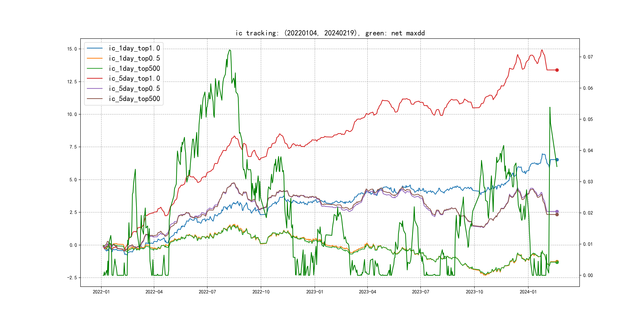Click the 0.00 right axis label
The image size is (644, 322).
click(x=588, y=275)
